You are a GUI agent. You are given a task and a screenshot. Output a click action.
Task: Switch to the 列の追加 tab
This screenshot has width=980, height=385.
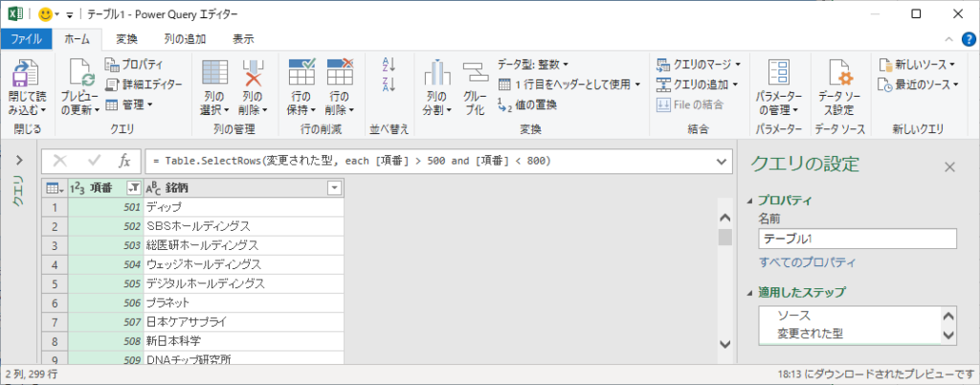[185, 38]
